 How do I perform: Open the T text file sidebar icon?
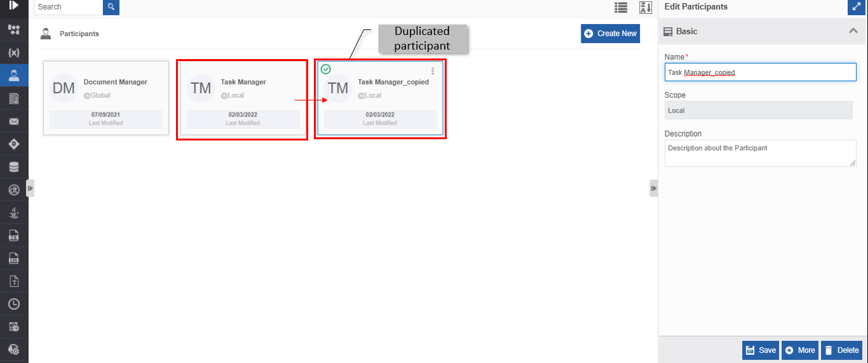pyautogui.click(x=14, y=281)
